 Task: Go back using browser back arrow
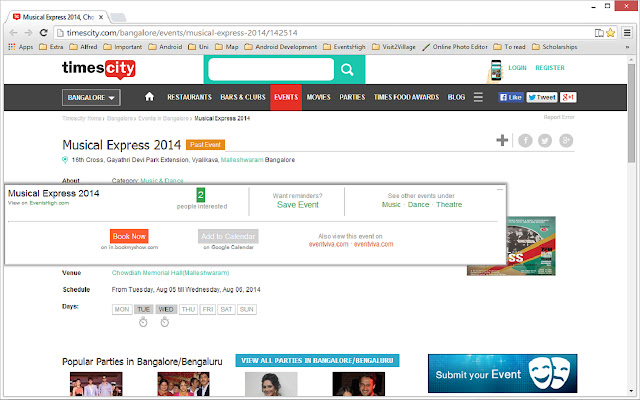pyautogui.click(x=13, y=33)
